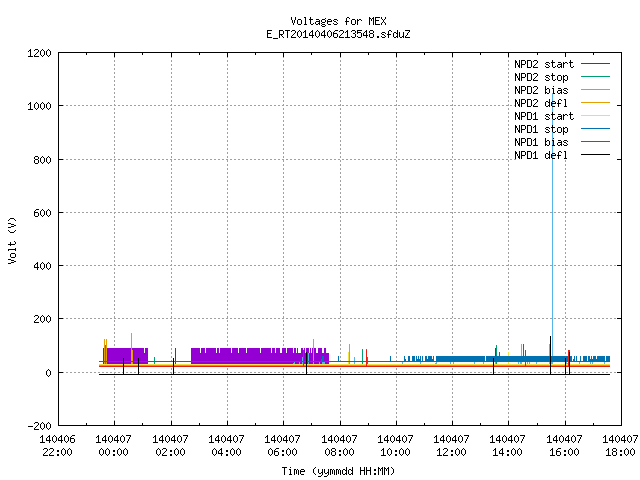Click the 'NPD2 stop' legend label
This screenshot has height=480, width=640.
click(x=541, y=77)
